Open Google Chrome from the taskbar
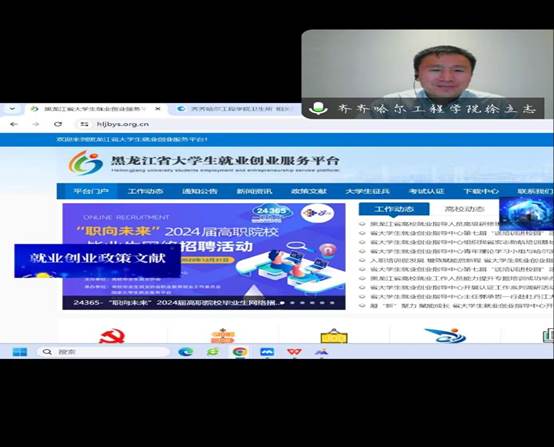Screen dimensions: 554x447 pos(240,352)
